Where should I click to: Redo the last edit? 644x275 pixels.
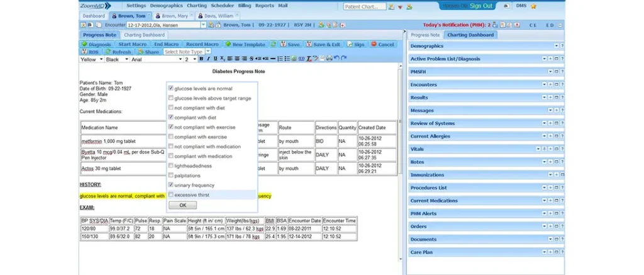click(x=344, y=59)
